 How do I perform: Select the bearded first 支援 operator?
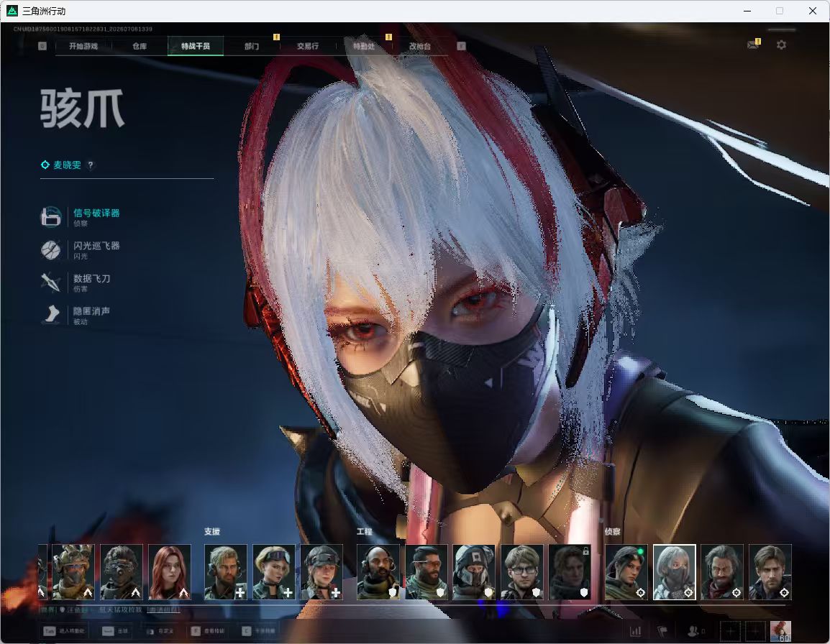point(226,572)
